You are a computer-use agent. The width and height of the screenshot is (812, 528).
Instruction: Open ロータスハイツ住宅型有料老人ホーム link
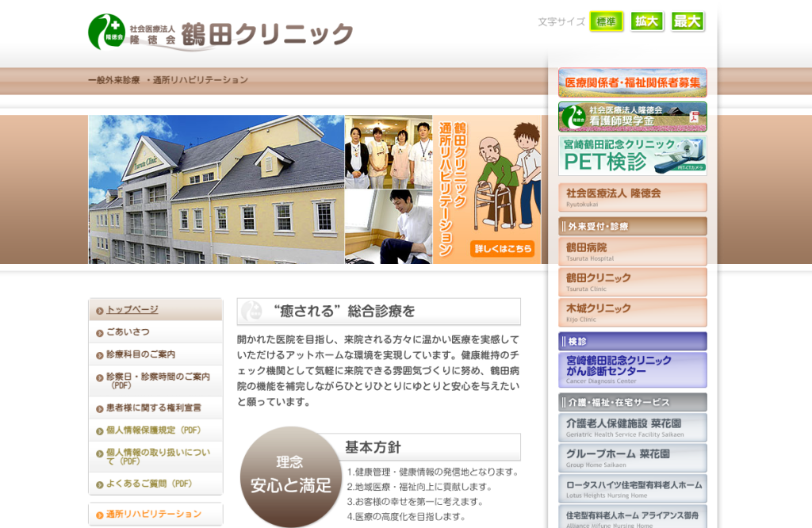(x=632, y=488)
